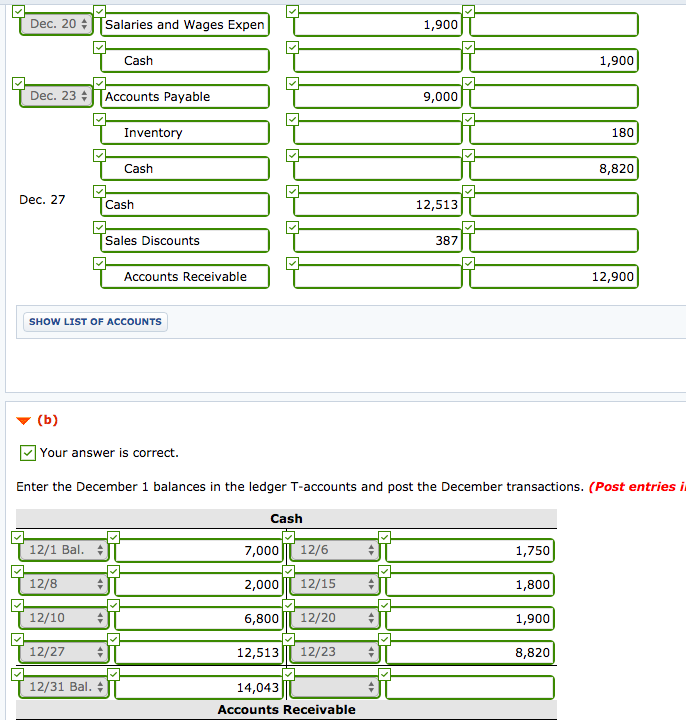Click the 'Your answer is correct' checkmark icon
Image resolution: width=686 pixels, height=720 pixels.
click(x=28, y=453)
